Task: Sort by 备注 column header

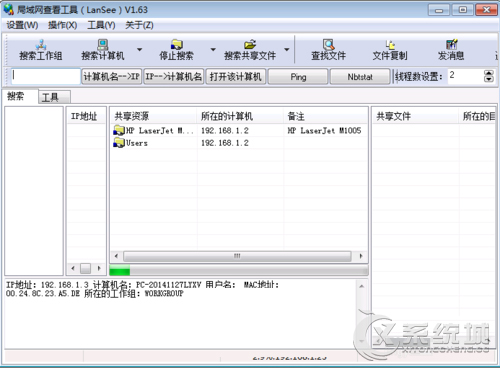Action: click(x=325, y=116)
